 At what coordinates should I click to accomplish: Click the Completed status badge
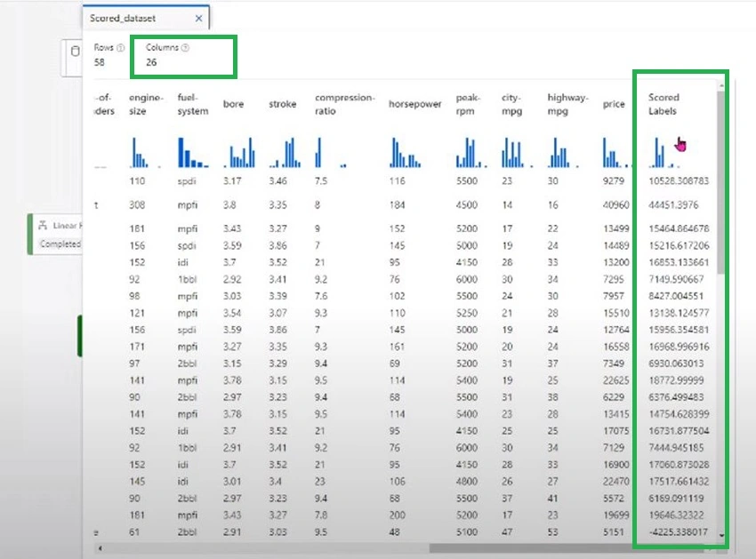[60, 244]
